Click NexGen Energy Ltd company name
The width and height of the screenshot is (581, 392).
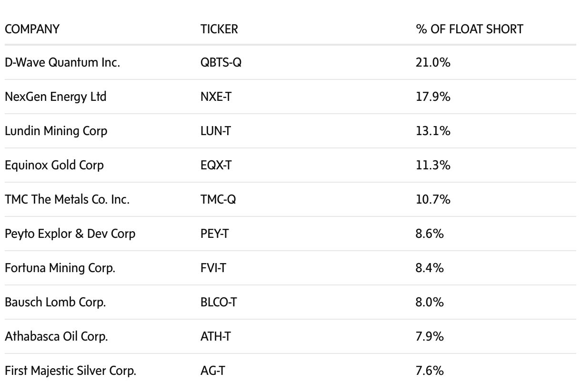[x=56, y=97]
